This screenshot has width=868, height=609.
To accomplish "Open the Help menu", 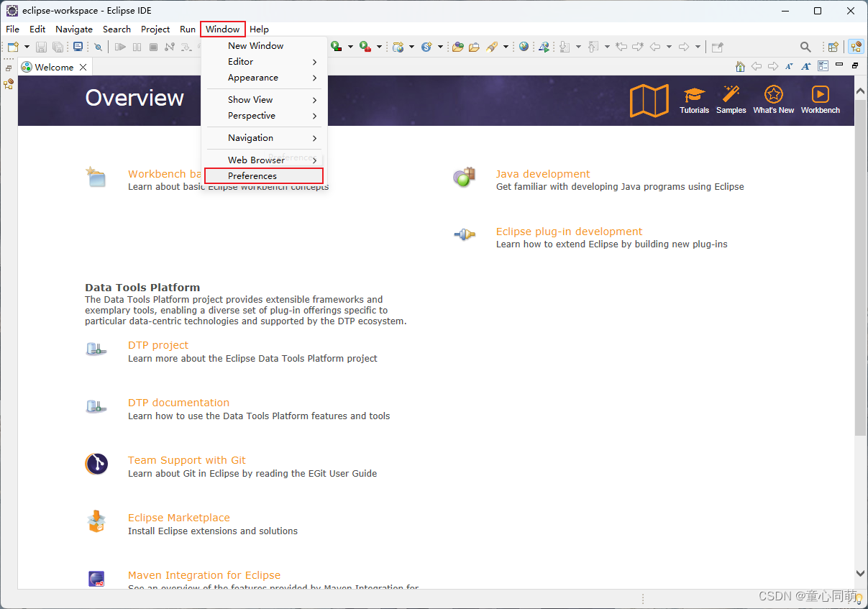I will (259, 29).
